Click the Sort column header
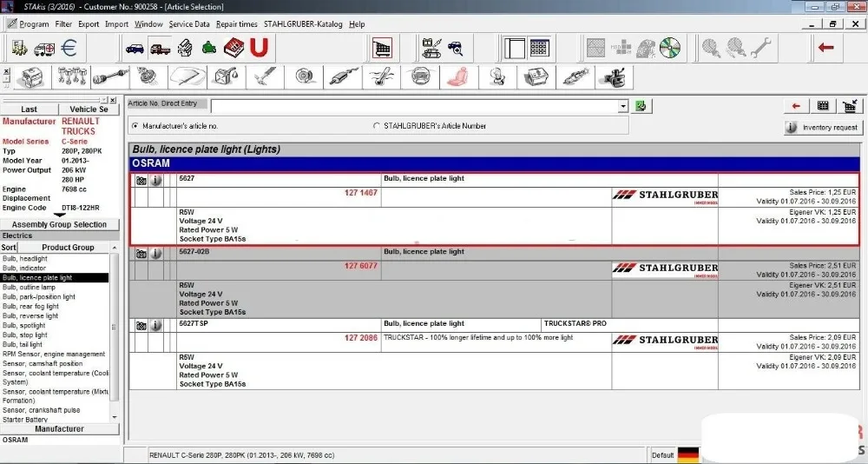 [9, 248]
